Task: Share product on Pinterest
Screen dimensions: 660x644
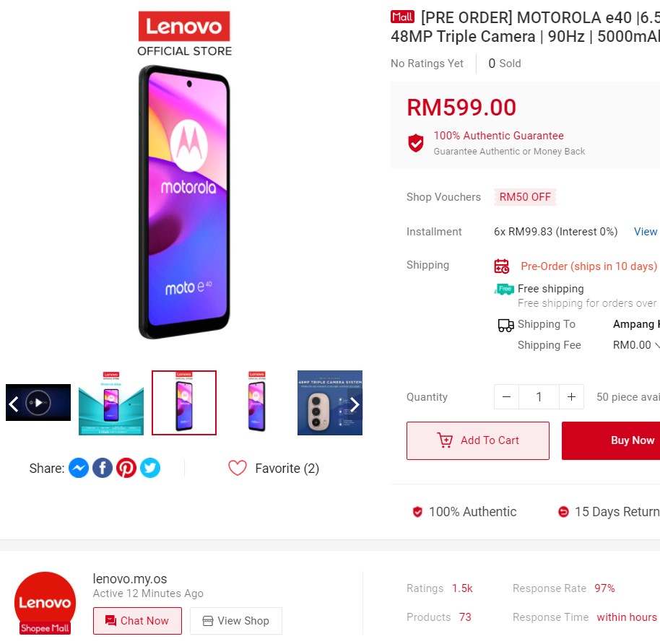Action: point(126,468)
